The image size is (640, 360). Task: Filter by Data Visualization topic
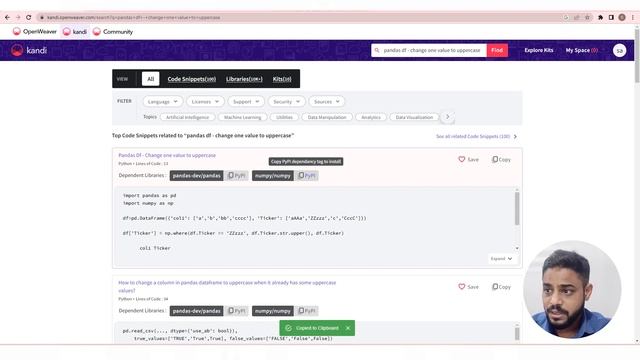point(414,118)
